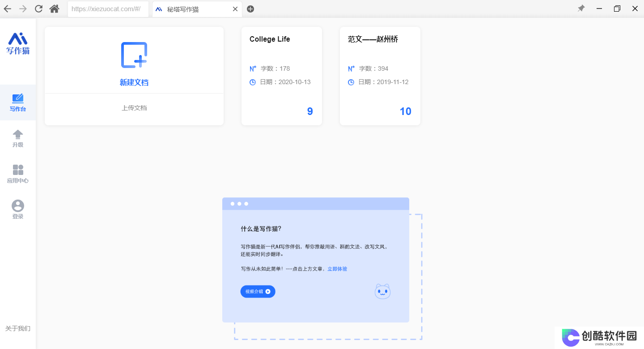Follow the 立即体验 link
The width and height of the screenshot is (644, 349).
(x=337, y=269)
